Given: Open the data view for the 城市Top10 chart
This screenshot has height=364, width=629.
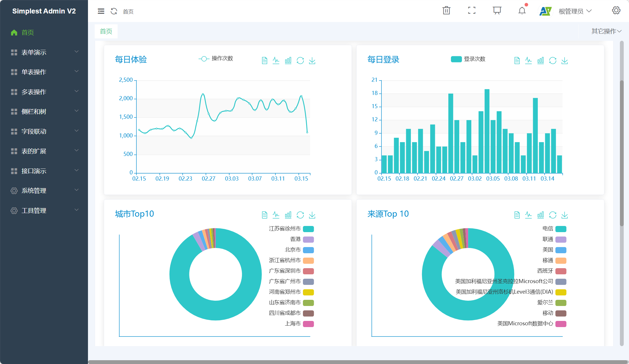Looking at the screenshot, I should click(264, 215).
